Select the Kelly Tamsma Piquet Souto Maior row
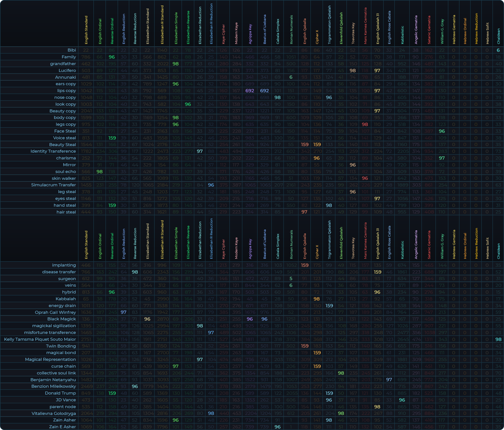The image size is (504, 430). (x=40, y=339)
